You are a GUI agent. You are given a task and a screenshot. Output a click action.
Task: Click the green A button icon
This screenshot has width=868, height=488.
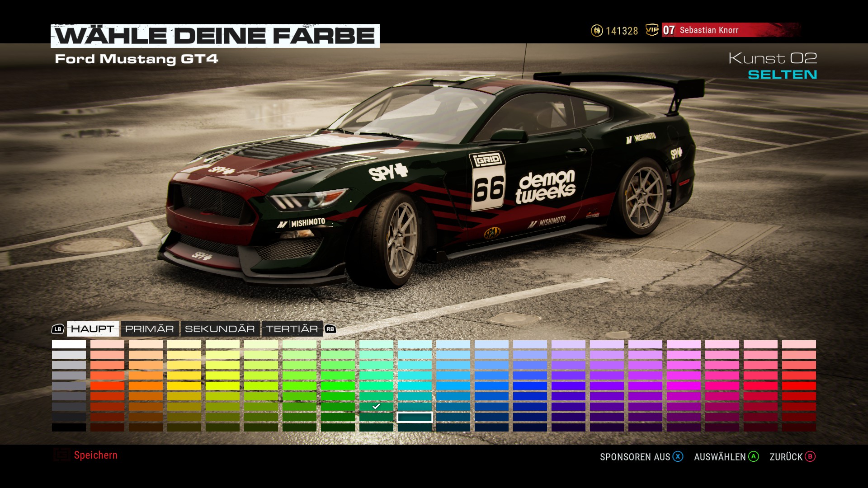click(754, 457)
